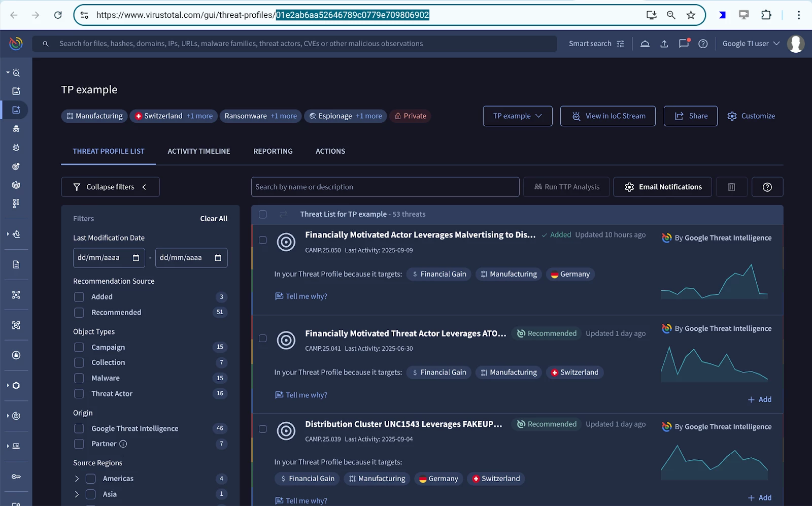Image resolution: width=812 pixels, height=506 pixels.
Task: Click the install app icon in the address bar
Action: [x=652, y=15]
